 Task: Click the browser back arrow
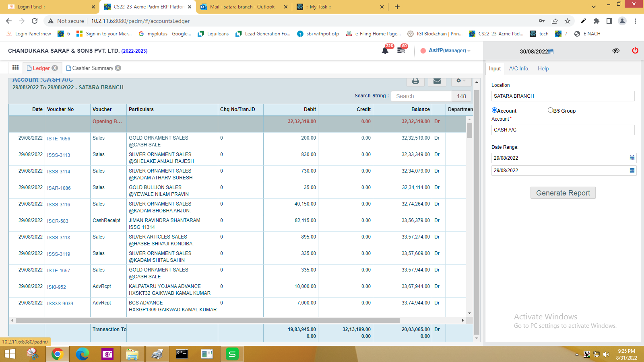(9, 21)
